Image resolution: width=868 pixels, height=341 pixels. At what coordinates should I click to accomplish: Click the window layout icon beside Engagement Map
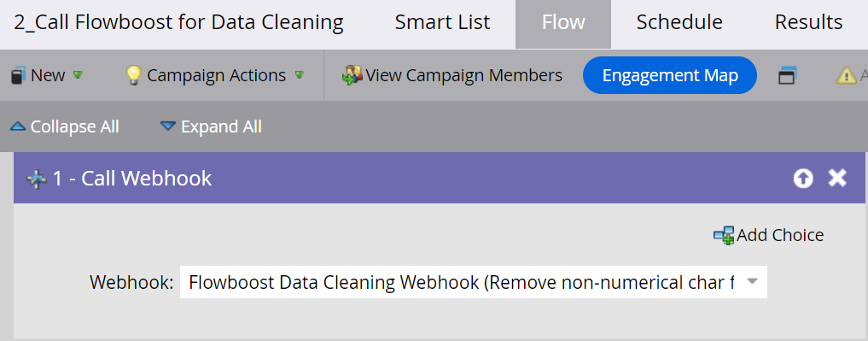[x=787, y=75]
